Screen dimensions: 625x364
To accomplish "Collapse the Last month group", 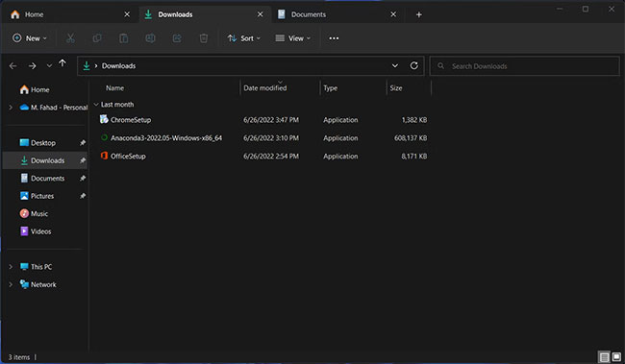I will click(96, 105).
